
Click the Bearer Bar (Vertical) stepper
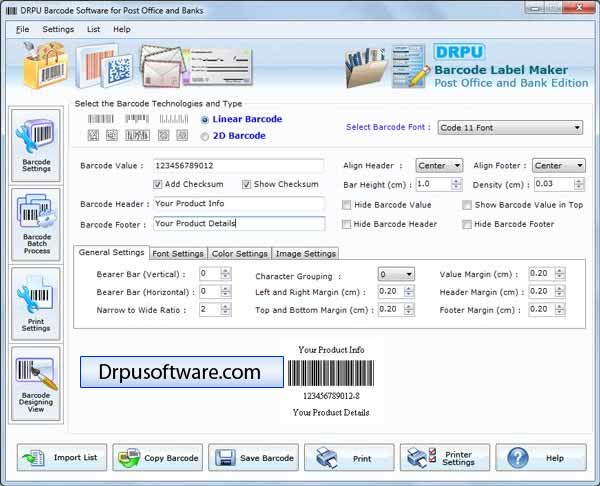(x=226, y=274)
